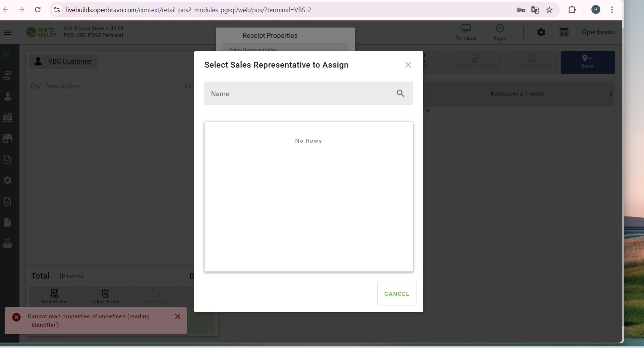Open the cash register sidebar icon

click(x=8, y=117)
